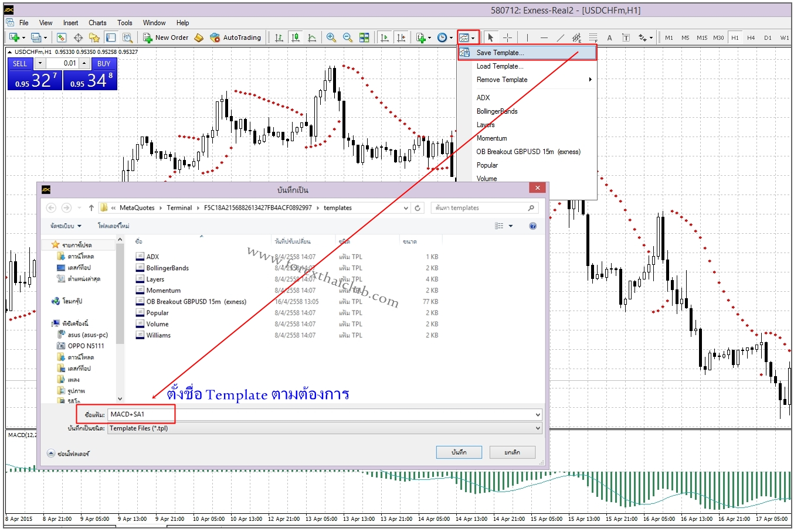Screen dimensions: 794x532
Task: Open the Arrows objects dropdown
Action: click(646, 37)
